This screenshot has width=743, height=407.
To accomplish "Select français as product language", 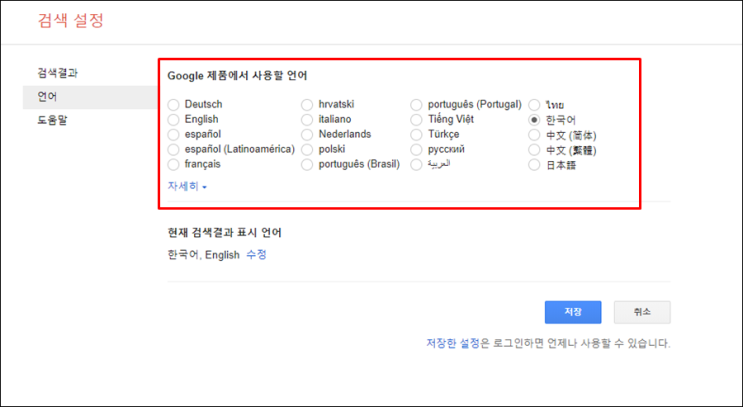I will (x=173, y=164).
